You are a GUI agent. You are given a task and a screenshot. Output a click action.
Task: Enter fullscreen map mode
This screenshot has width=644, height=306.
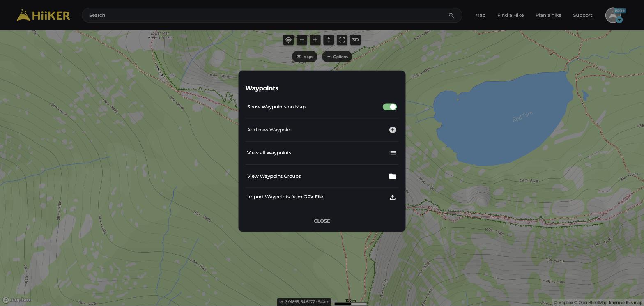(x=342, y=40)
